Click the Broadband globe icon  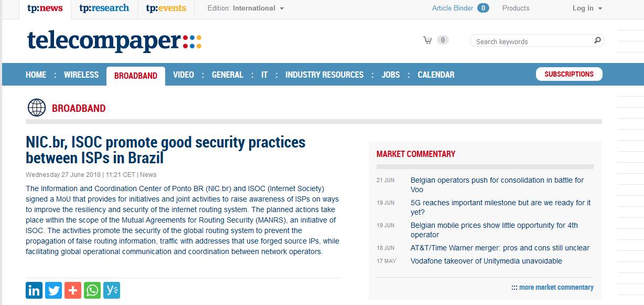[37, 108]
